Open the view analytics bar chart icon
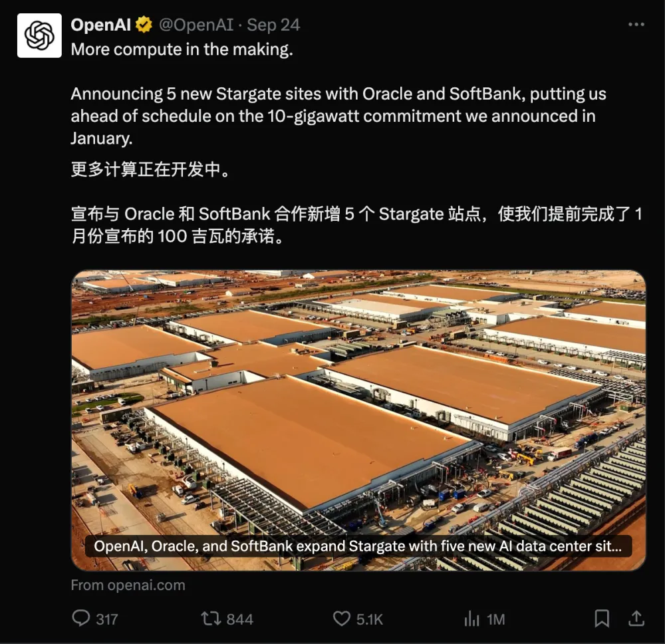The width and height of the screenshot is (665, 644). (471, 619)
